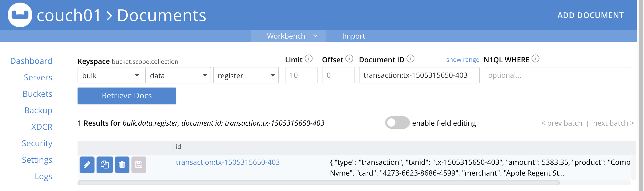Image resolution: width=644 pixels, height=191 pixels.
Task: Click the Limit info icon
Action: [x=308, y=59]
